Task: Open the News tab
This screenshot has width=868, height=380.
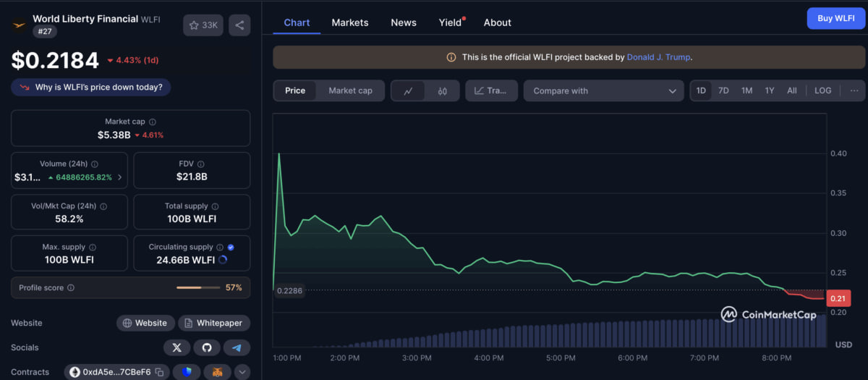Action: coord(404,22)
